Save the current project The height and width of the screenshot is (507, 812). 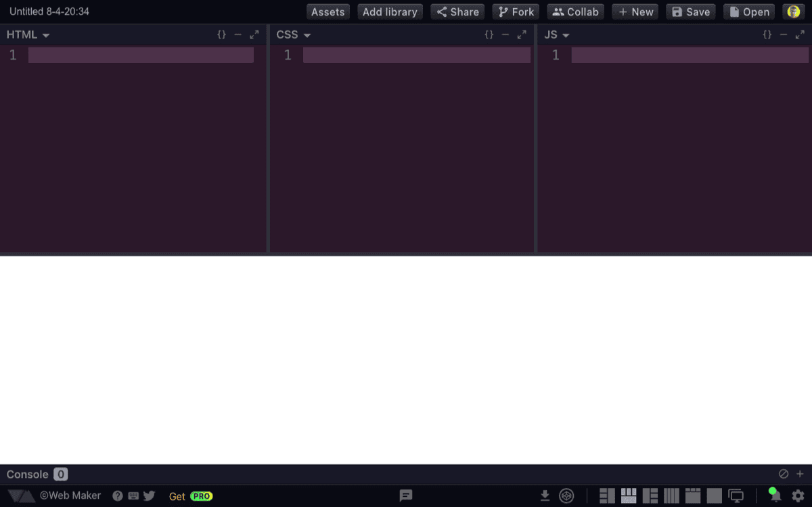tap(690, 12)
